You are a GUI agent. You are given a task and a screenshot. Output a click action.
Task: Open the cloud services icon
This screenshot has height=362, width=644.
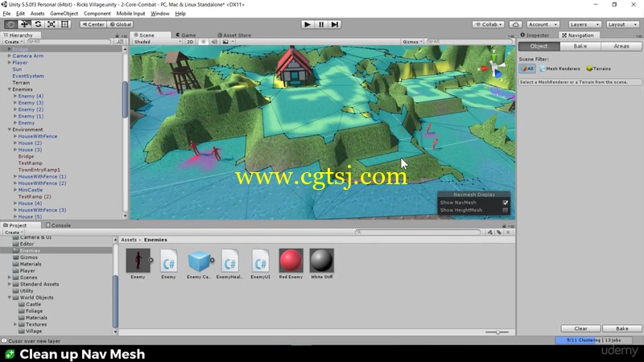[515, 24]
